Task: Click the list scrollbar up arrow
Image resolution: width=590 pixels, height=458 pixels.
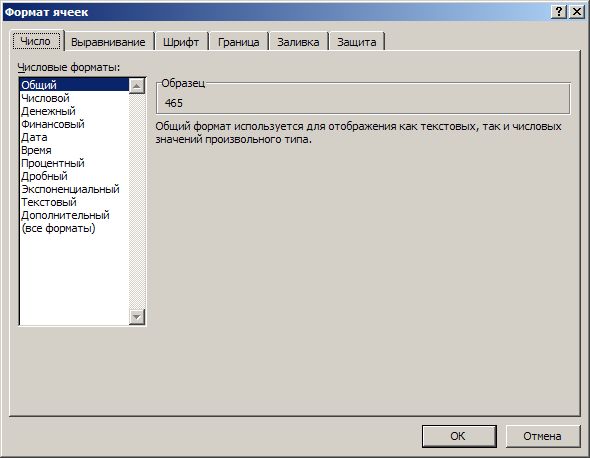Action: click(x=137, y=86)
